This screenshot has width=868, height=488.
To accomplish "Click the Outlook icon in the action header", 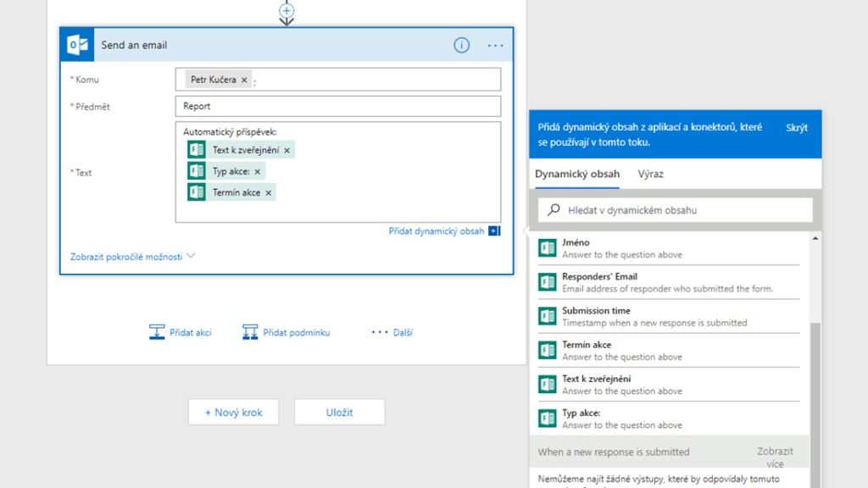I will pyautogui.click(x=78, y=46).
